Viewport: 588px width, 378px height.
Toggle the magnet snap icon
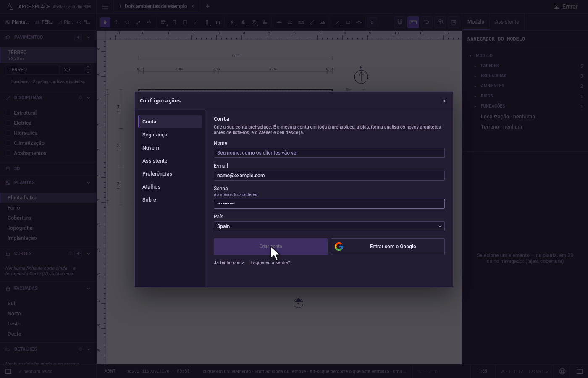click(400, 22)
